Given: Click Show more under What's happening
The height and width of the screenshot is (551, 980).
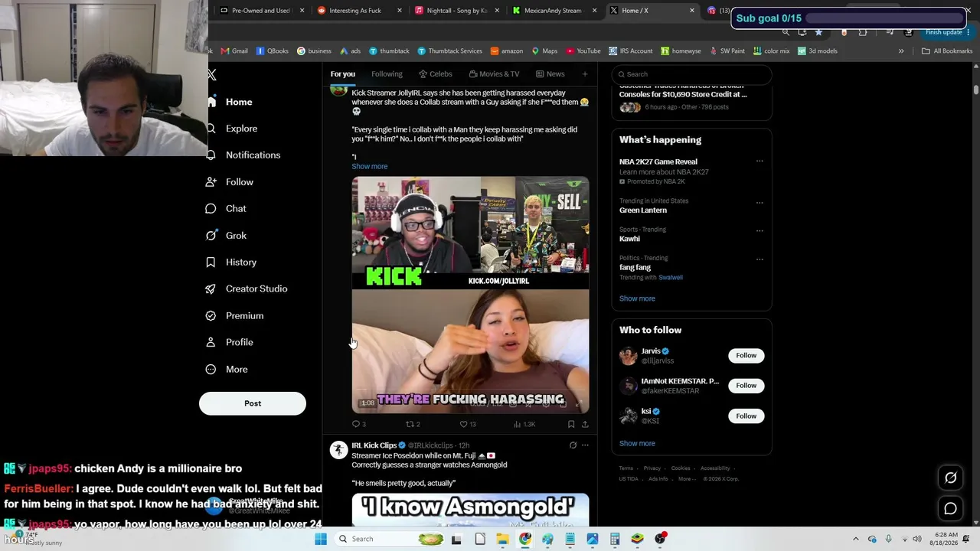Looking at the screenshot, I should tap(637, 298).
